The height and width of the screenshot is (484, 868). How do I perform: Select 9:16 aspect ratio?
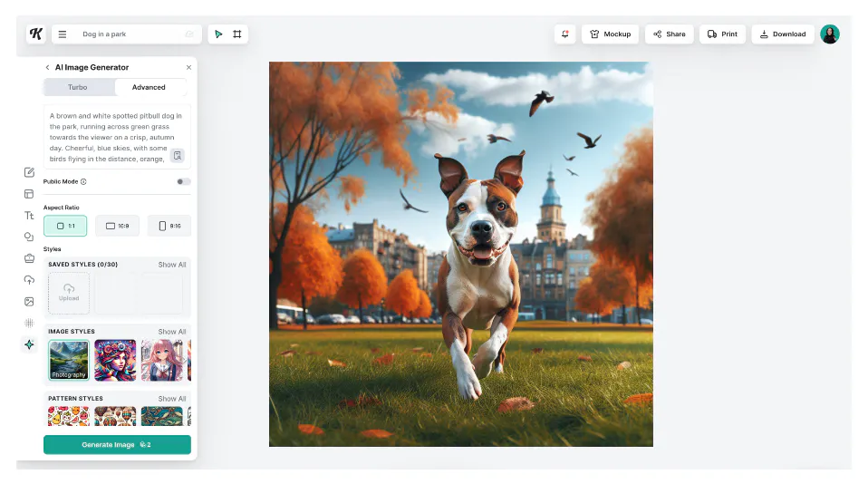(x=169, y=226)
